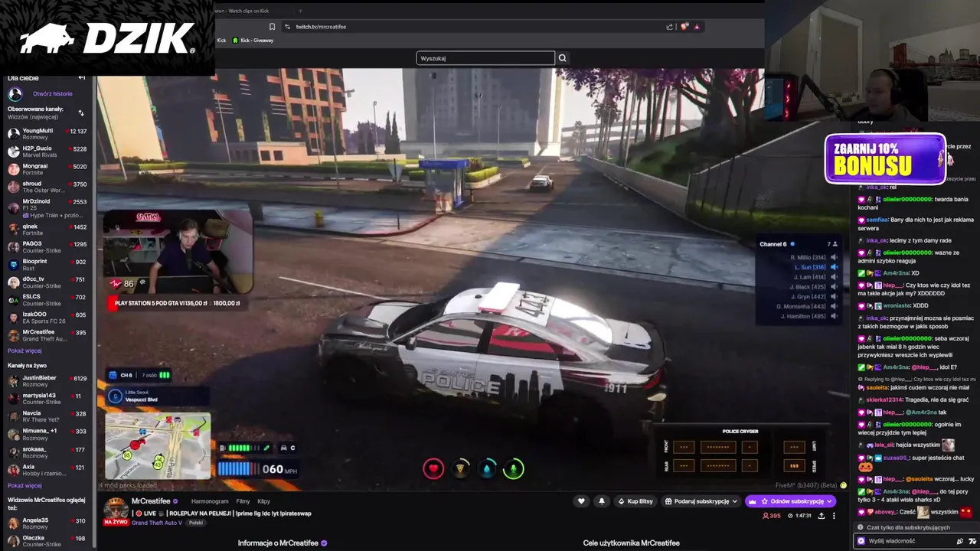980x551 pixels.
Task: Open the Kick - Giveaway bookmark
Action: click(x=253, y=41)
